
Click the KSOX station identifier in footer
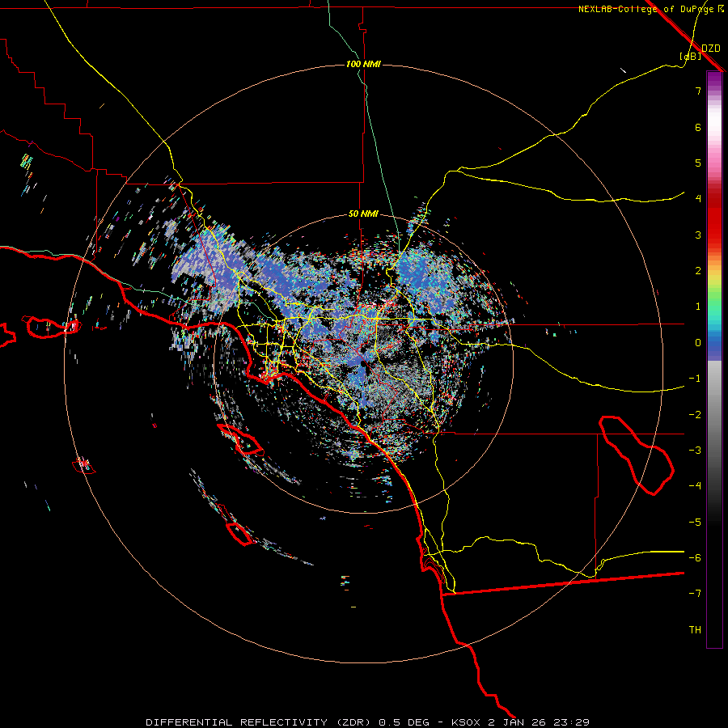pos(468,722)
